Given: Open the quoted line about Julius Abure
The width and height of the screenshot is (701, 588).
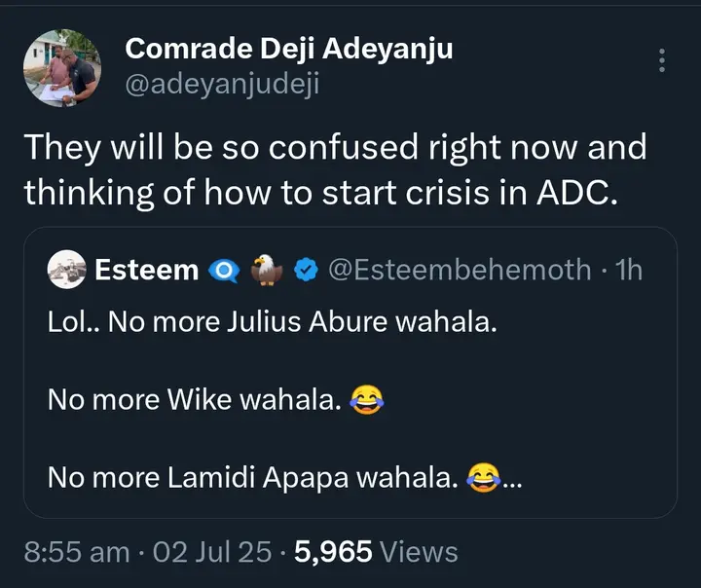Looking at the screenshot, I should (x=273, y=322).
